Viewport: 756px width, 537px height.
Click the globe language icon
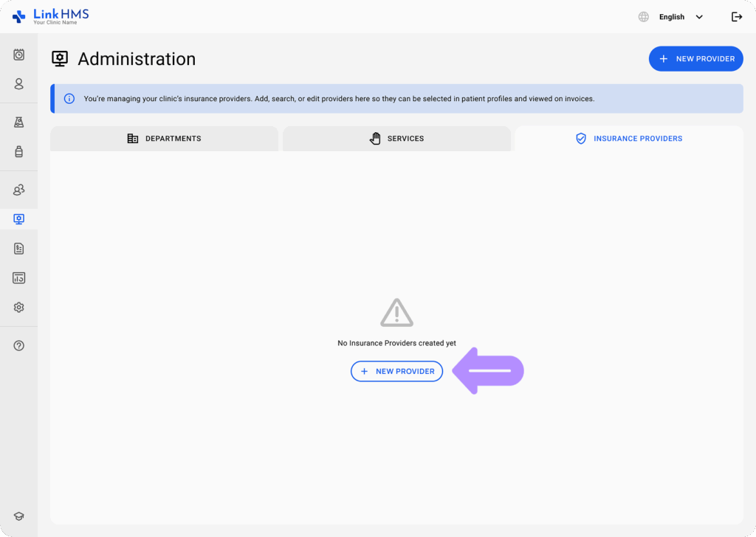(644, 17)
